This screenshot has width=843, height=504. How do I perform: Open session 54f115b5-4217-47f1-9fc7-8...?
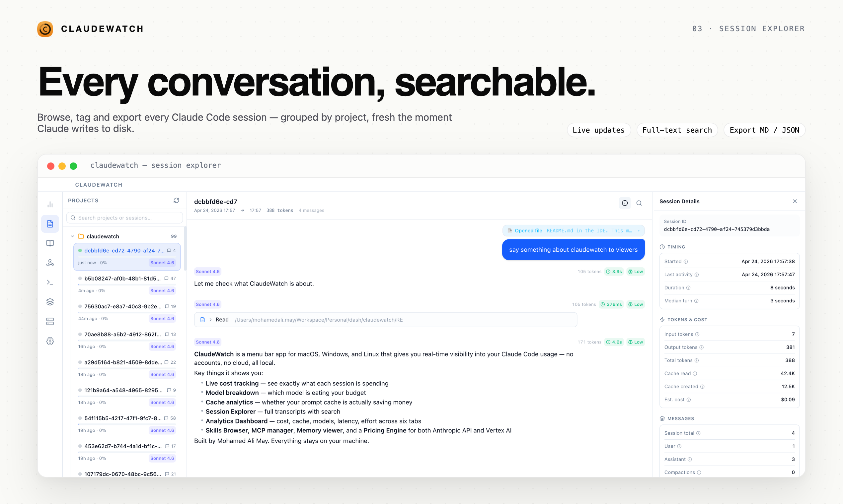pyautogui.click(x=127, y=424)
